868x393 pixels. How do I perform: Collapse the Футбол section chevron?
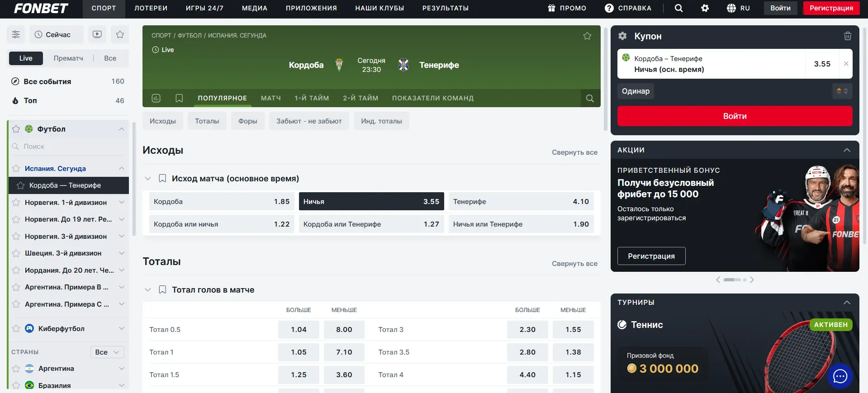coord(121,129)
